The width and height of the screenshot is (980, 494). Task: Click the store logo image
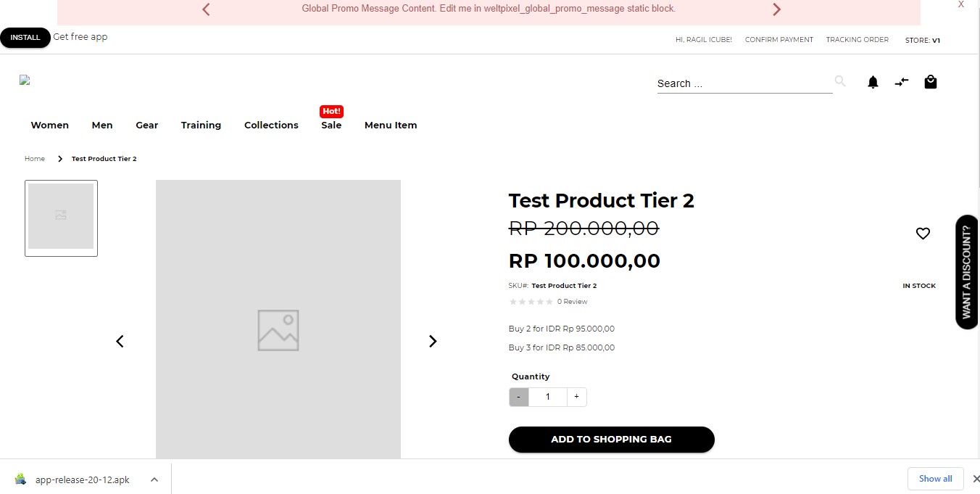pos(24,80)
